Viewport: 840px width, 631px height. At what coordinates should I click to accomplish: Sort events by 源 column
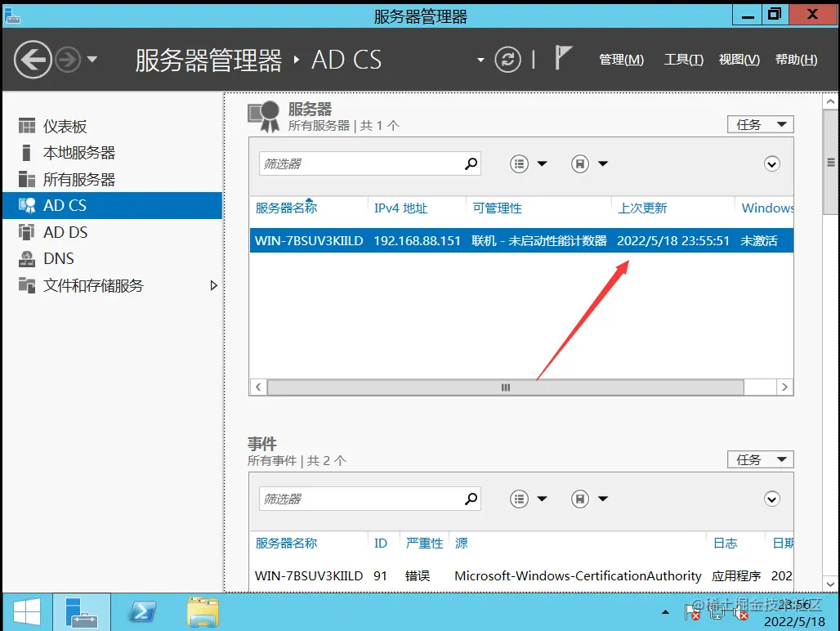(461, 544)
